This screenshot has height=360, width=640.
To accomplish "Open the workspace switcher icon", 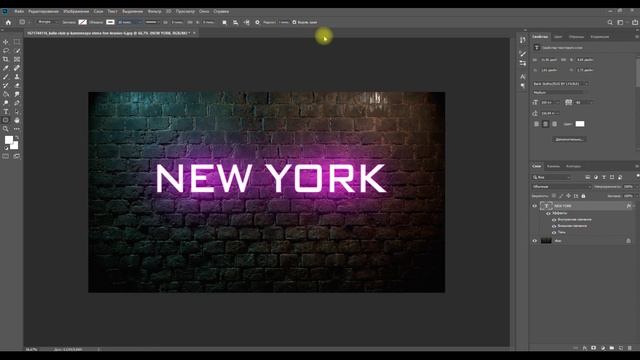I will pyautogui.click(x=620, y=22).
